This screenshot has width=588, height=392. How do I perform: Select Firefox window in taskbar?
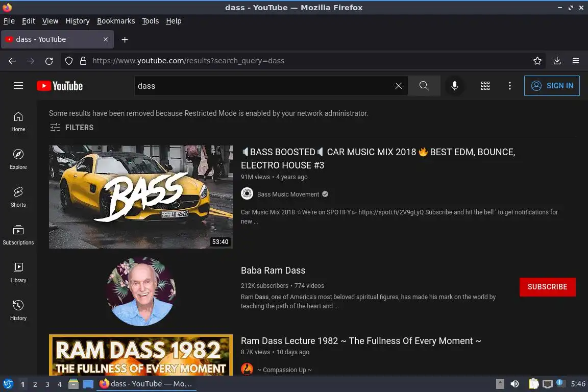[146, 384]
